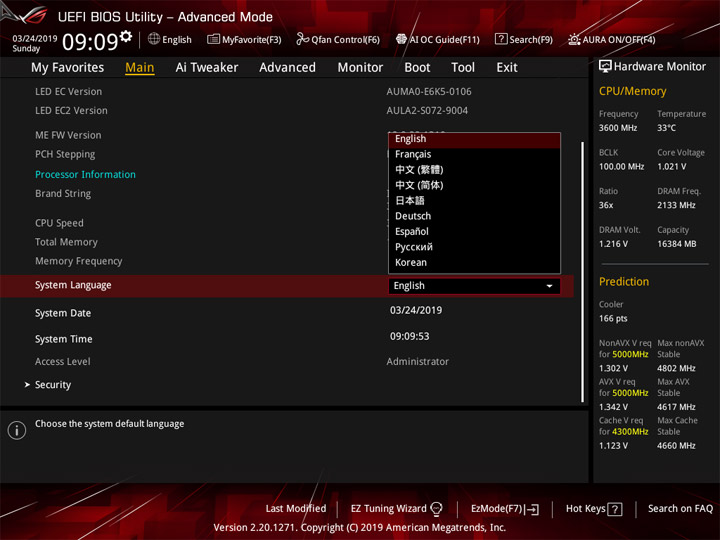The image size is (720, 540).
Task: Open the Boot tab
Action: tap(417, 68)
